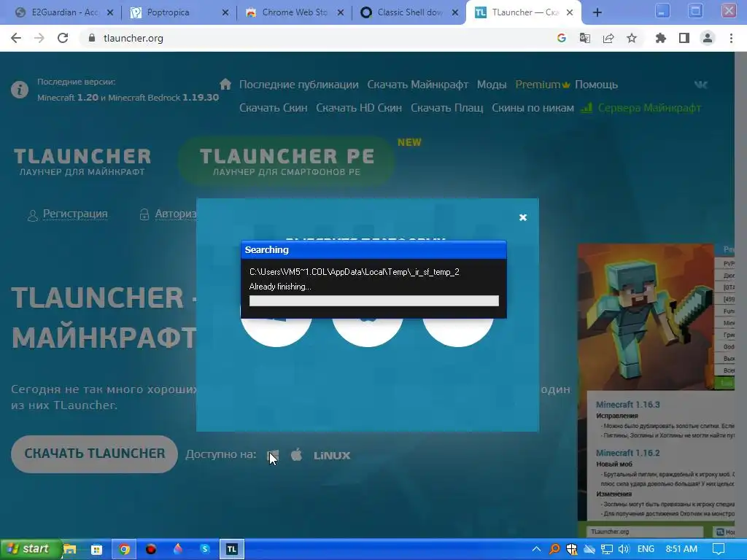The height and width of the screenshot is (560, 747).
Task: Switch to Chrome Web Store tab
Action: 295,12
